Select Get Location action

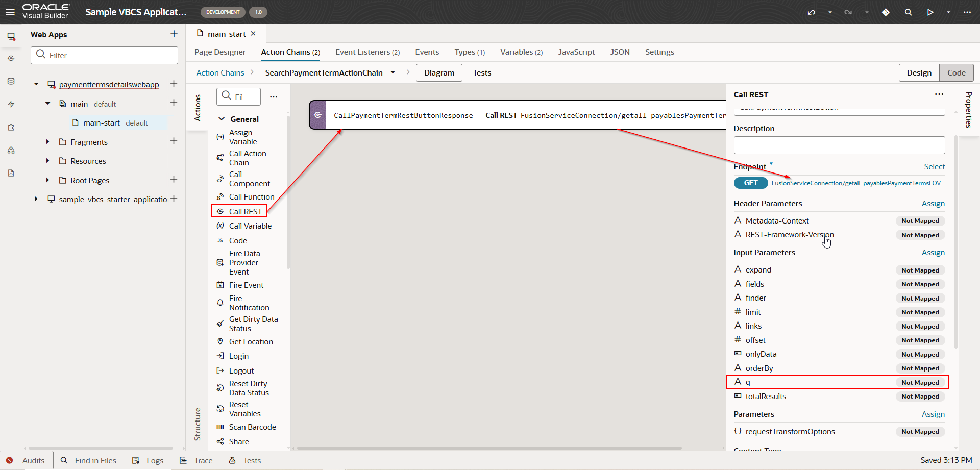tap(245, 342)
